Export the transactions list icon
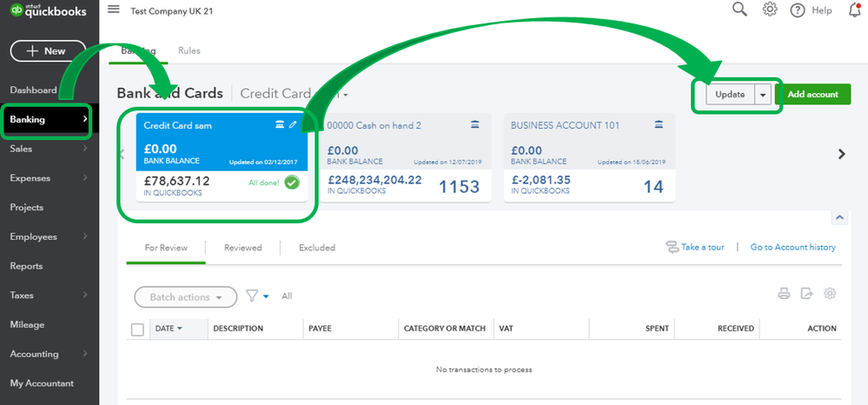 coord(806,294)
